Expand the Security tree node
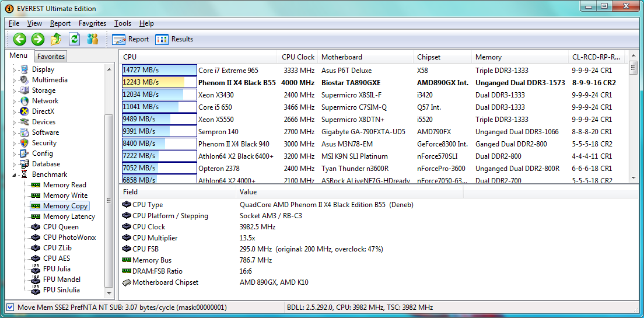Viewport: 644px width, 318px height. click(x=14, y=143)
